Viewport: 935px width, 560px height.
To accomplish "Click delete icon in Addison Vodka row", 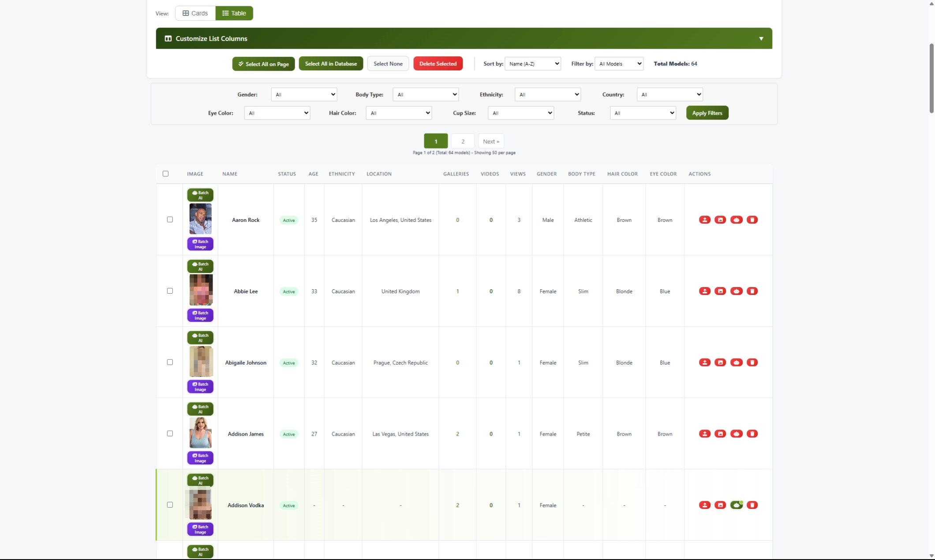I will (x=752, y=505).
